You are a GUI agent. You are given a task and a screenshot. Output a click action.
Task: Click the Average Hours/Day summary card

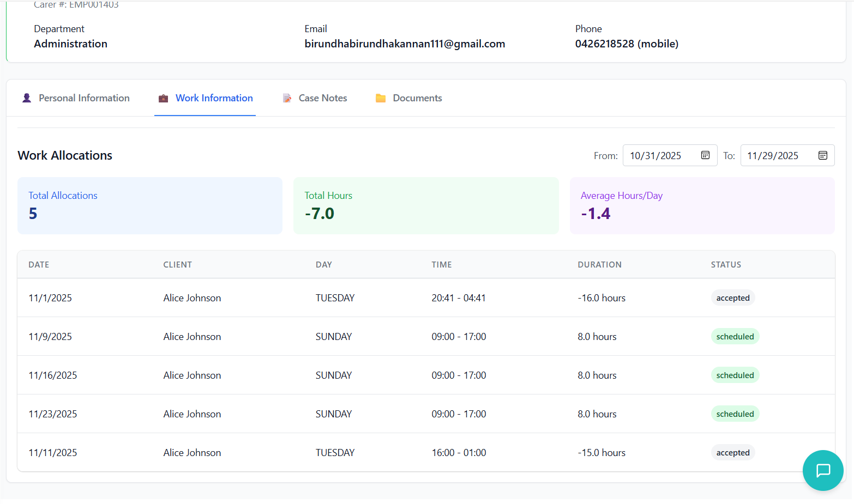point(702,205)
